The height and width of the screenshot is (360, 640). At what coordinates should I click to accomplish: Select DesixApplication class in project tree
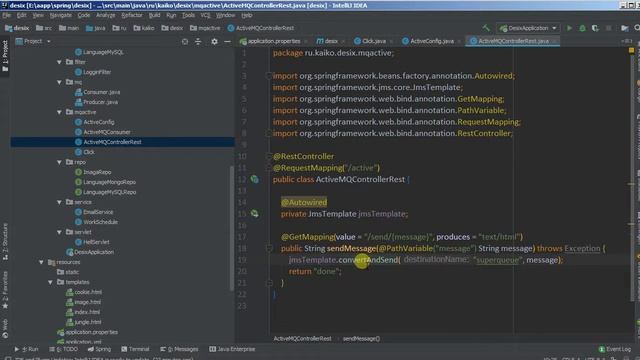[x=94, y=252]
